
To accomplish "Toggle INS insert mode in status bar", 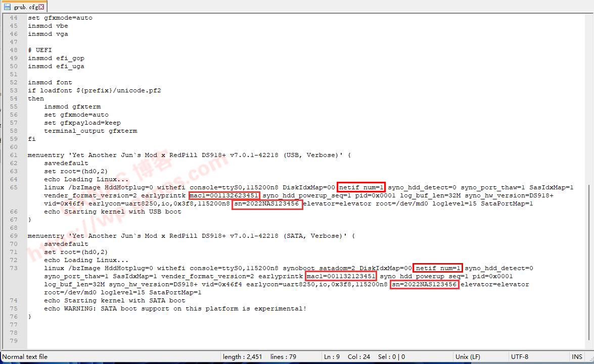I will pyautogui.click(x=577, y=356).
